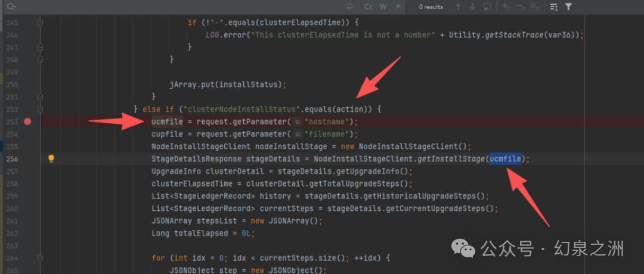Collapse fold marker at line 251

[x=40, y=97]
